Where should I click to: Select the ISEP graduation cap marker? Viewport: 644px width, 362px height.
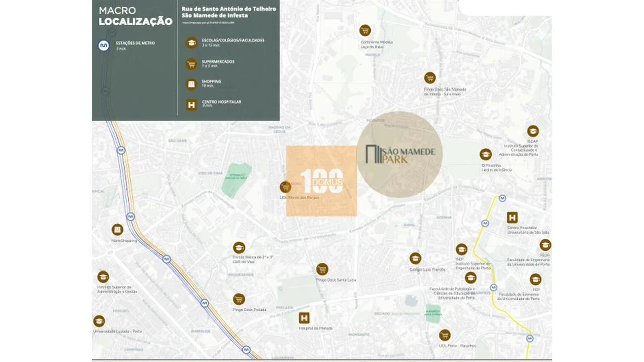[x=461, y=249]
